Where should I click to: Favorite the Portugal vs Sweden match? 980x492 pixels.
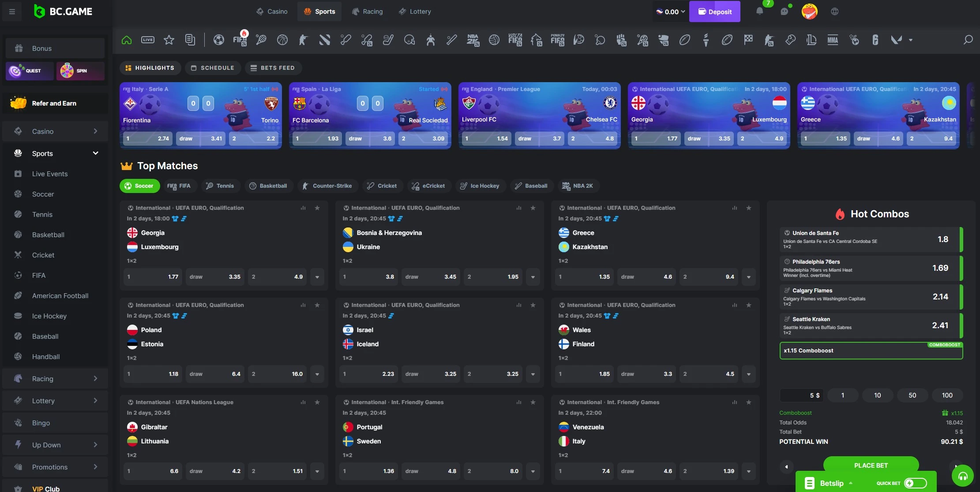(x=533, y=402)
